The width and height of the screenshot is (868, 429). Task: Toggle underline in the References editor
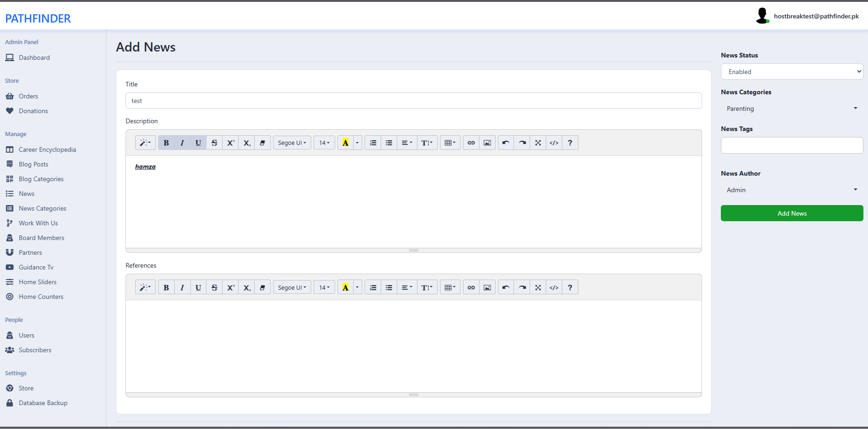point(198,287)
